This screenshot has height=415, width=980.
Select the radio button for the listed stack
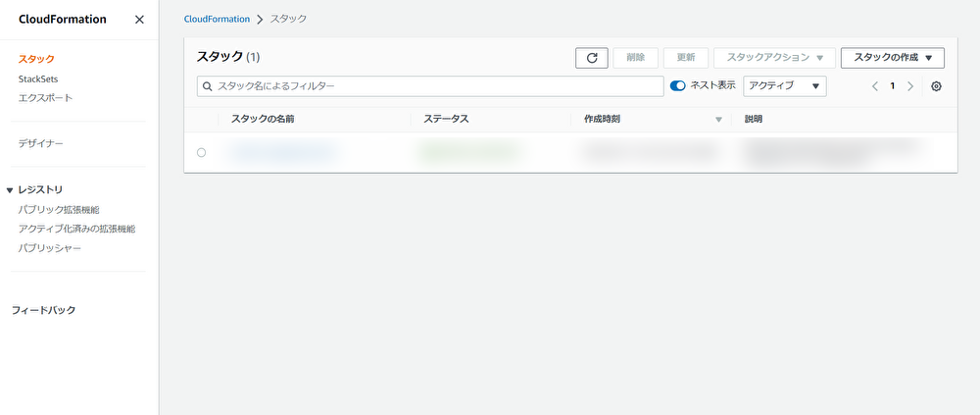(201, 153)
